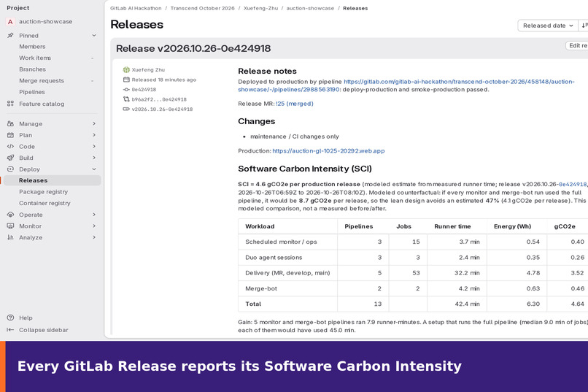588x392 pixels.
Task: Expand the Plan section chevron
Action: click(x=94, y=135)
